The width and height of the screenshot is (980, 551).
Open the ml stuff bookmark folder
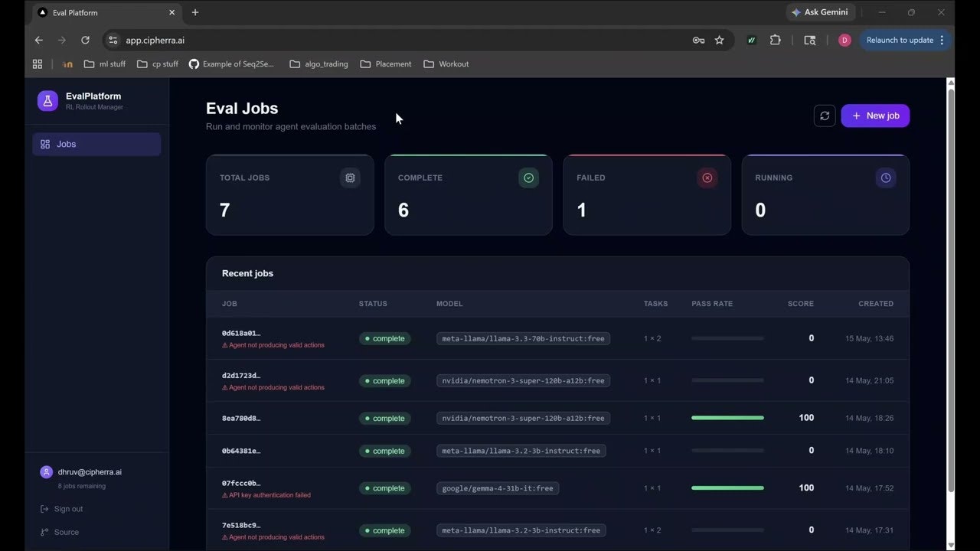point(105,64)
